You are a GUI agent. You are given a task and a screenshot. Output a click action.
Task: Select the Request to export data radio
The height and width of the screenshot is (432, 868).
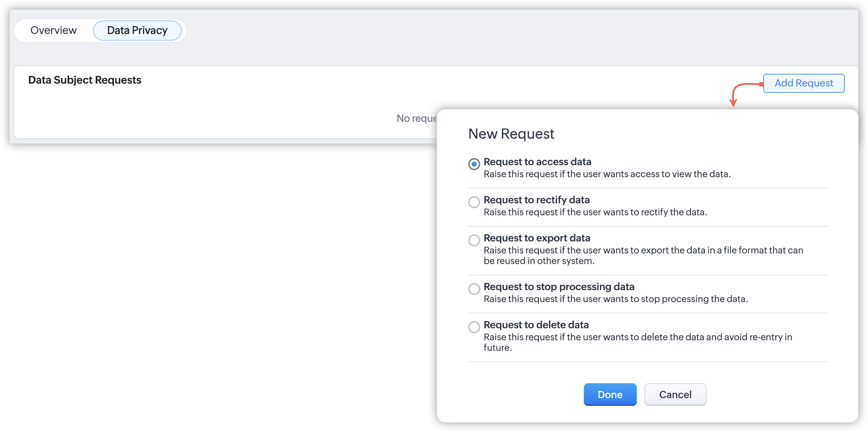point(474,240)
